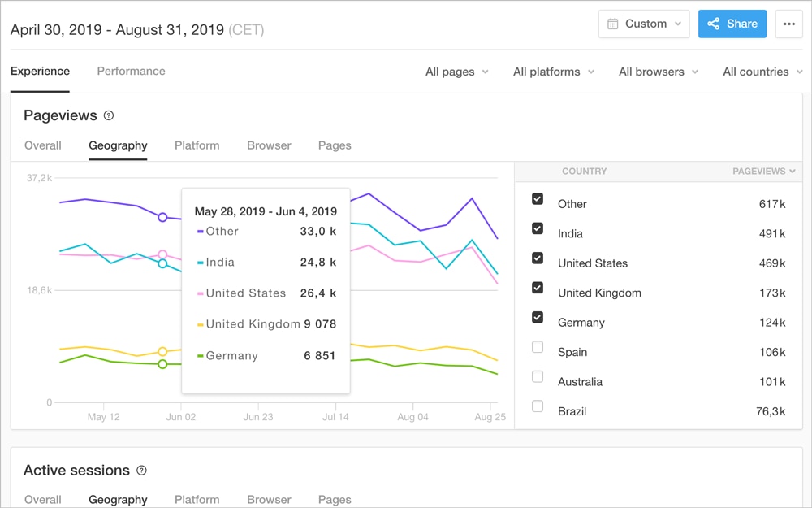Uncheck the United States checkbox

pyautogui.click(x=538, y=258)
